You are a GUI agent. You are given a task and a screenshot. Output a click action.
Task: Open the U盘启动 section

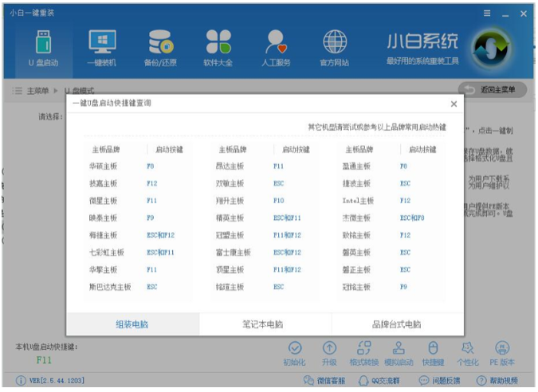coord(44,47)
